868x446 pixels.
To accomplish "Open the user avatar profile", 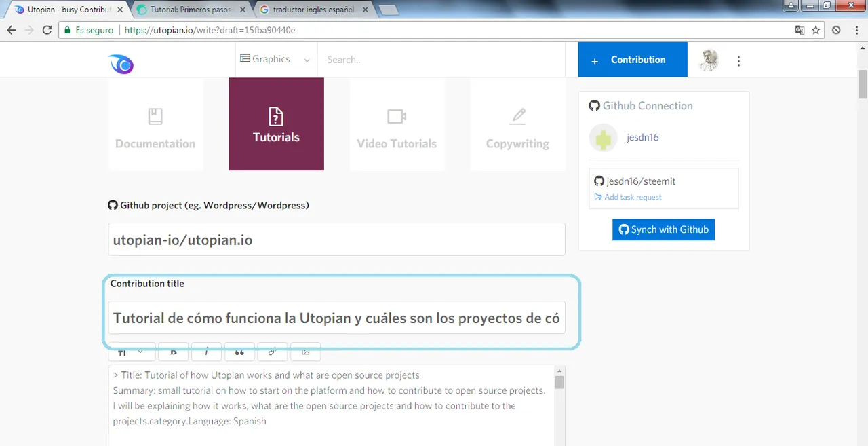I will pyautogui.click(x=709, y=60).
